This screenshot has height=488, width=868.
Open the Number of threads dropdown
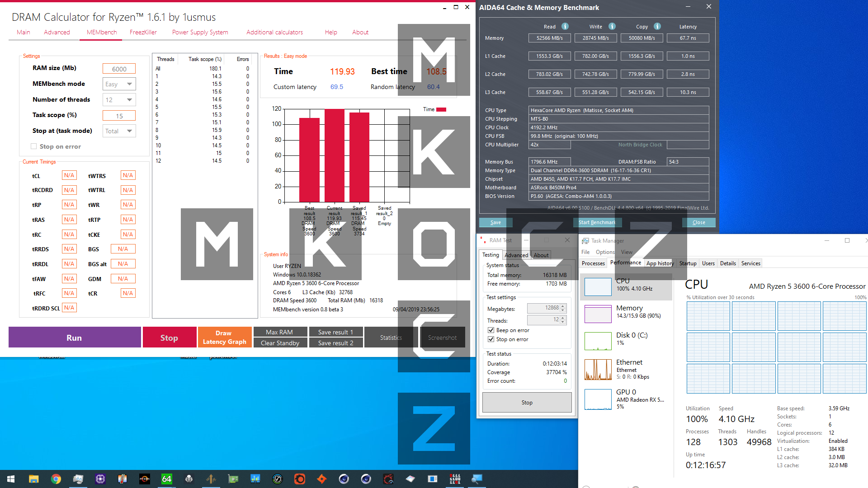tap(119, 100)
